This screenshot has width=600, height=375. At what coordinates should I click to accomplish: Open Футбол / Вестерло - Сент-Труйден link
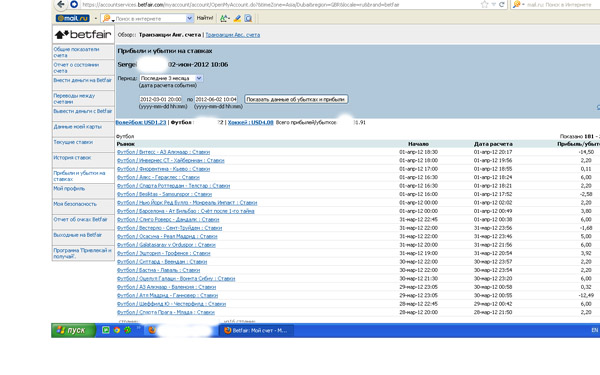point(170,228)
